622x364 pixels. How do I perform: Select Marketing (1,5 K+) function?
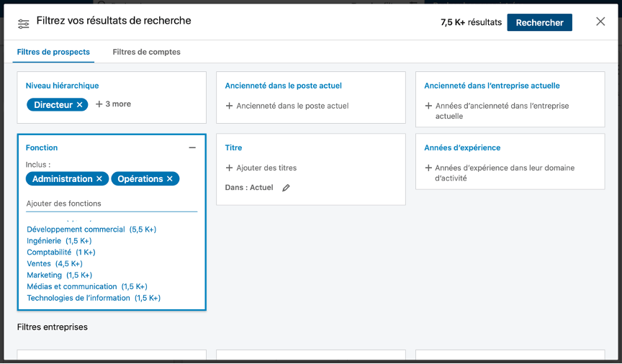[60, 276]
